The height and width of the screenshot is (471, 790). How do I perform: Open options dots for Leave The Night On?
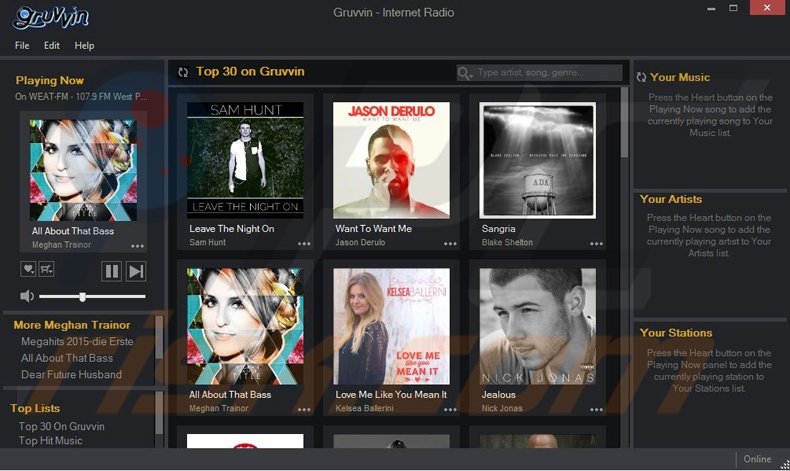click(x=304, y=244)
